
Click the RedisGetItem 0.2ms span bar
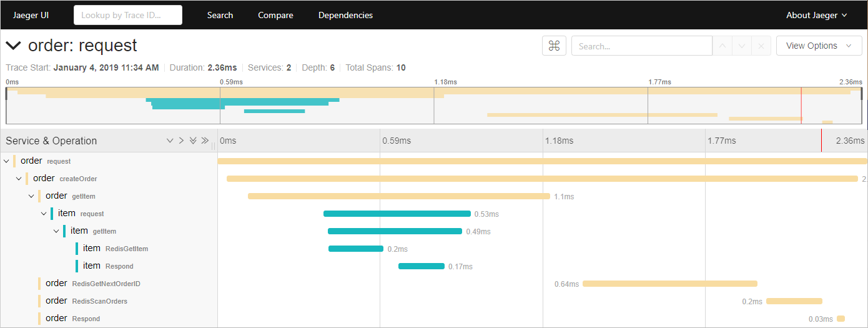click(356, 249)
